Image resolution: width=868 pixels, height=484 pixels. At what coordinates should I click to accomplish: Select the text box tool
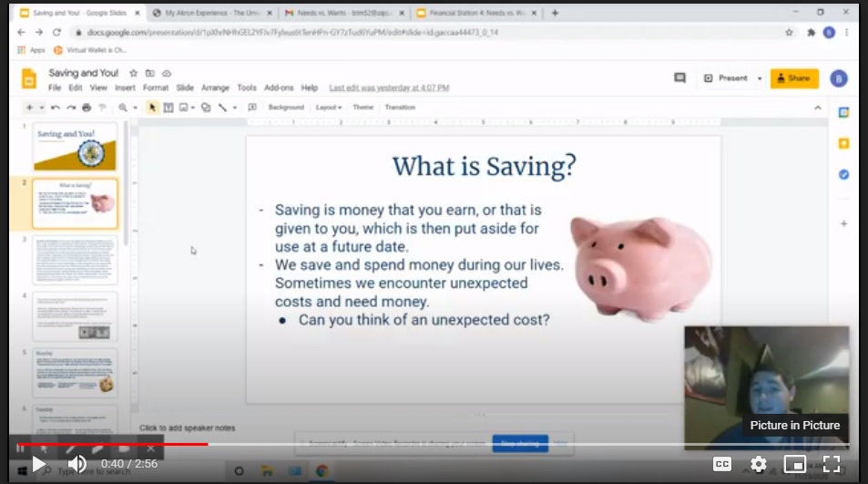coord(168,108)
